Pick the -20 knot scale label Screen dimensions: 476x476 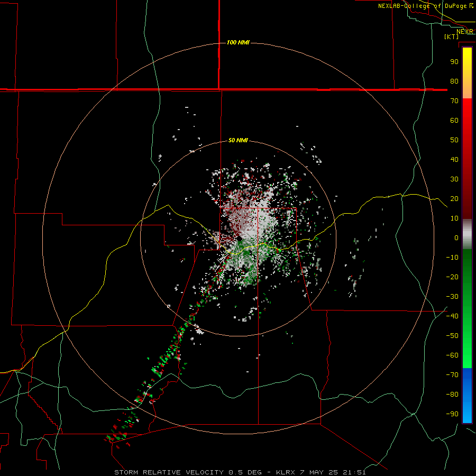(x=452, y=277)
